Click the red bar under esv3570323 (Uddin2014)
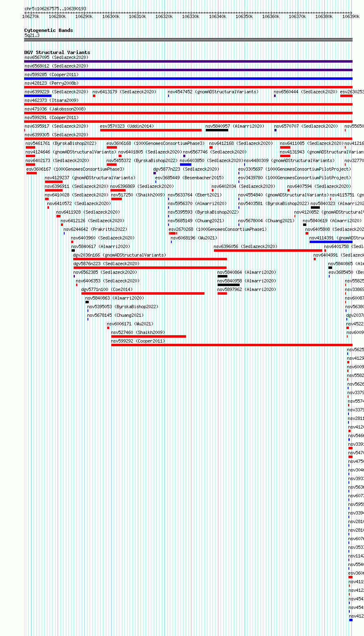The image size is (364, 636). [151, 130]
